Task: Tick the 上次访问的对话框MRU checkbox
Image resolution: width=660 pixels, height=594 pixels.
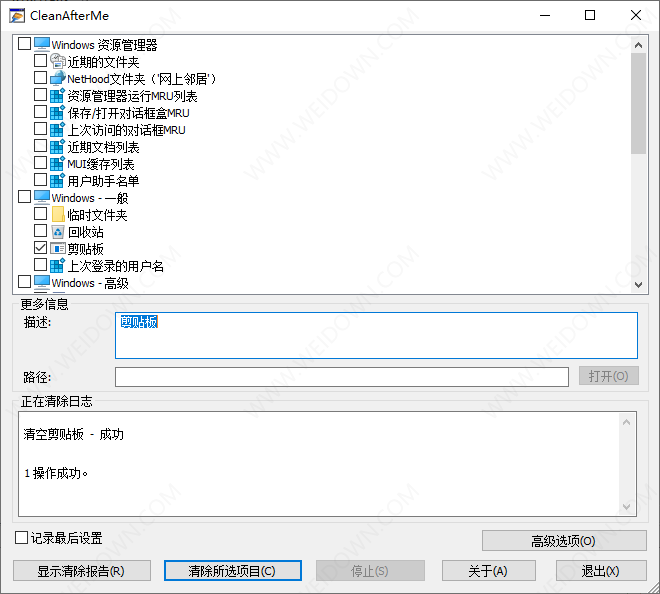Action: [x=40, y=128]
